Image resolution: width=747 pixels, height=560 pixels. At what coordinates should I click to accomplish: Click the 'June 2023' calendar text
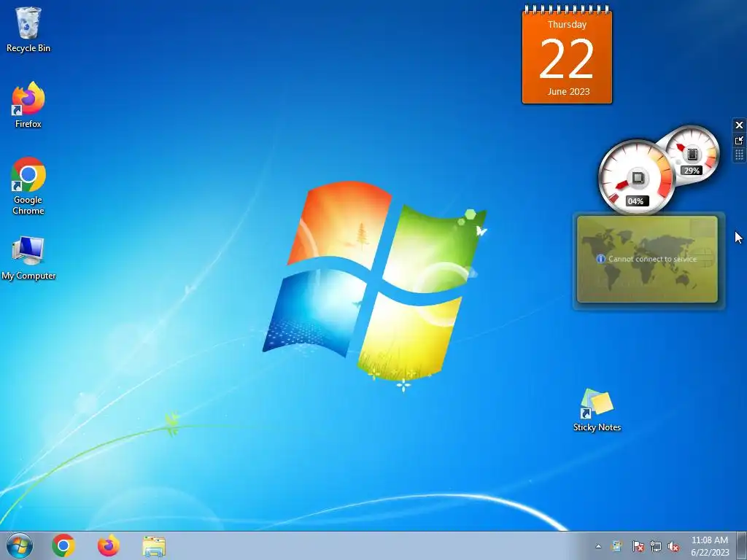(568, 91)
